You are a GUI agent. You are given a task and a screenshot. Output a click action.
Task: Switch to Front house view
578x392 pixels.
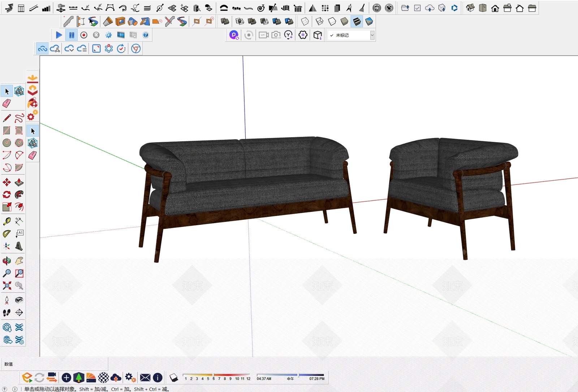pyautogui.click(x=495, y=8)
